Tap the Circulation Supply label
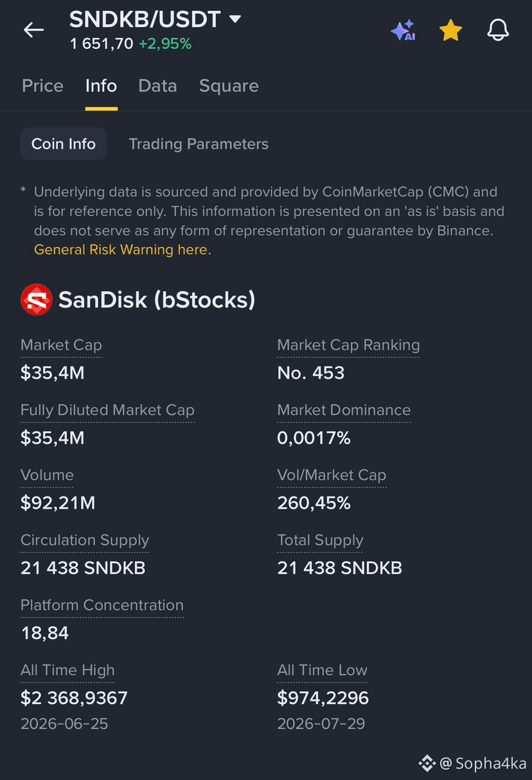The width and height of the screenshot is (532, 780). click(x=85, y=540)
